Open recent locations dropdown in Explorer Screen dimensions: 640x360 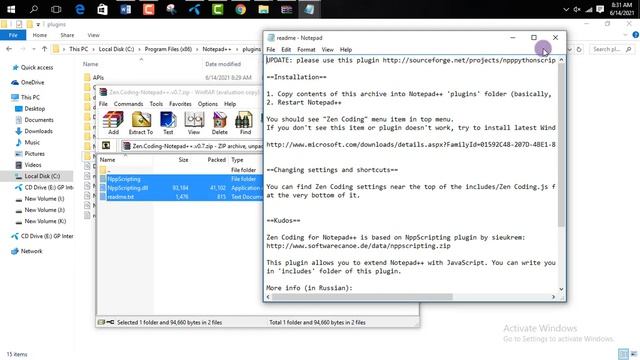click(x=34, y=49)
